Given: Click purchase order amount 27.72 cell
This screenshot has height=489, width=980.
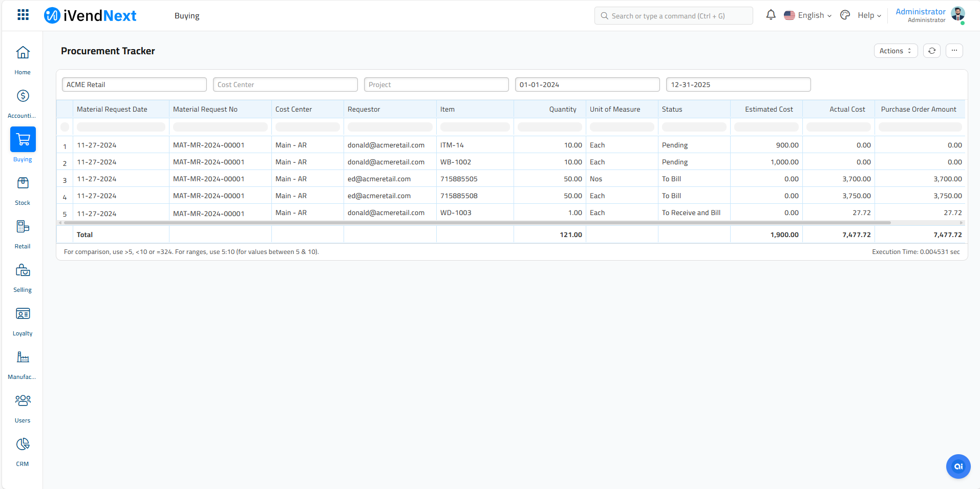Looking at the screenshot, I should [x=920, y=212].
